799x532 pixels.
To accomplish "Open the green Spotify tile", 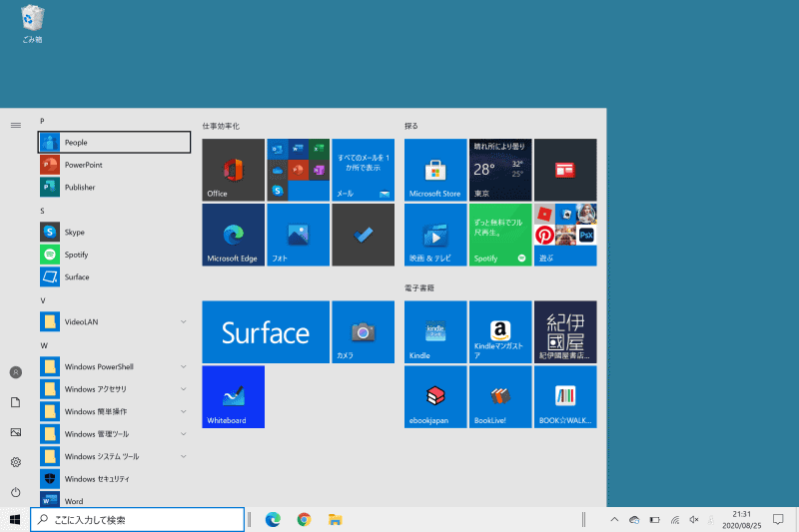I will click(500, 235).
